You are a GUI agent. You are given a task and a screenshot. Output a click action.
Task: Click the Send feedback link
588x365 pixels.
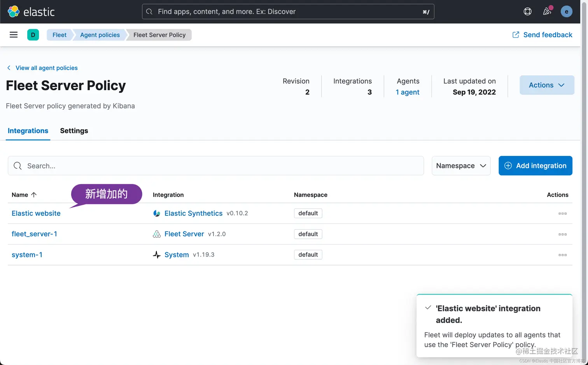tap(548, 35)
